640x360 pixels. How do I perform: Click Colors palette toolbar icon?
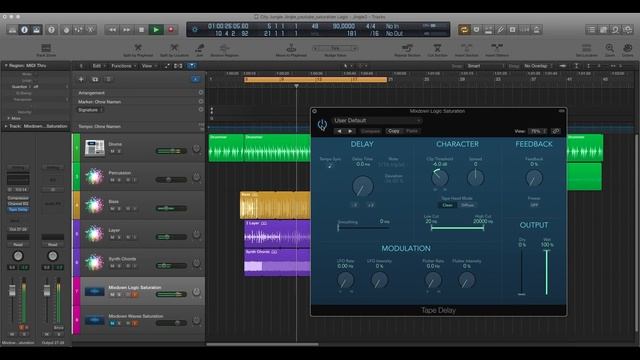tap(628, 50)
